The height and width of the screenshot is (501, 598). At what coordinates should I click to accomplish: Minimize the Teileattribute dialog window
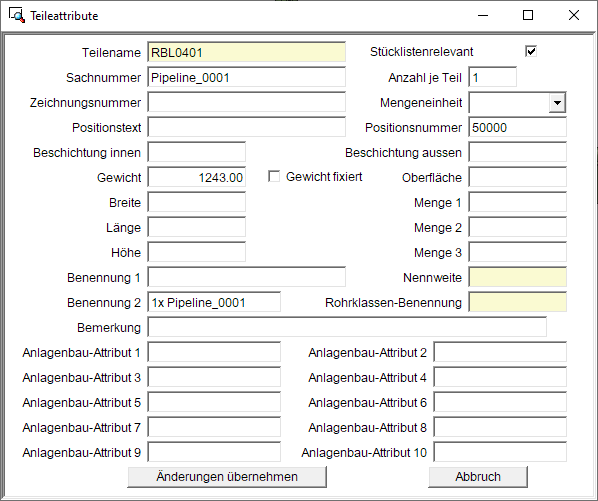(x=483, y=15)
